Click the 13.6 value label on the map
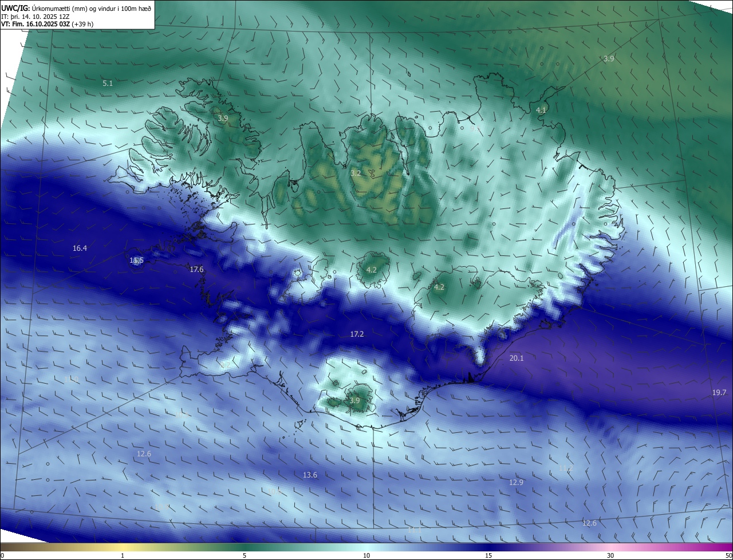Image resolution: width=733 pixels, height=560 pixels. tap(310, 475)
